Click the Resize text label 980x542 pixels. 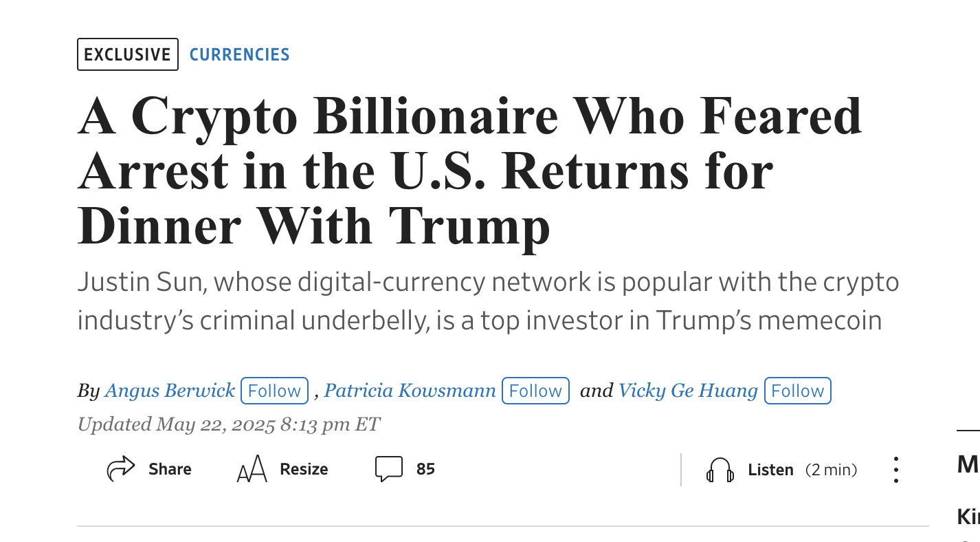click(304, 469)
